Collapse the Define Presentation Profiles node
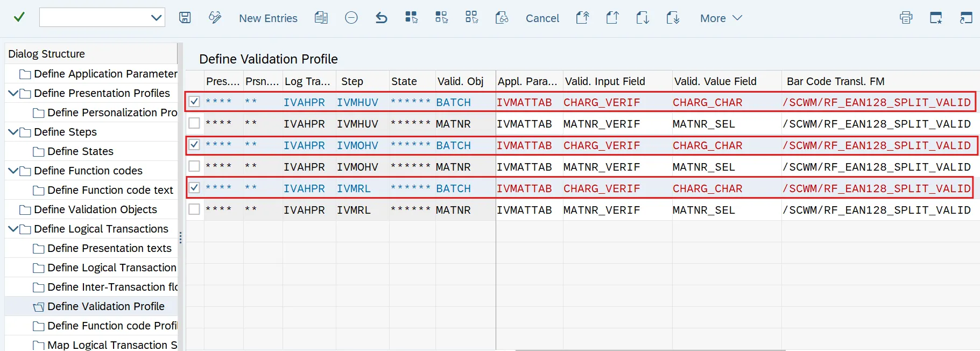 [x=13, y=93]
